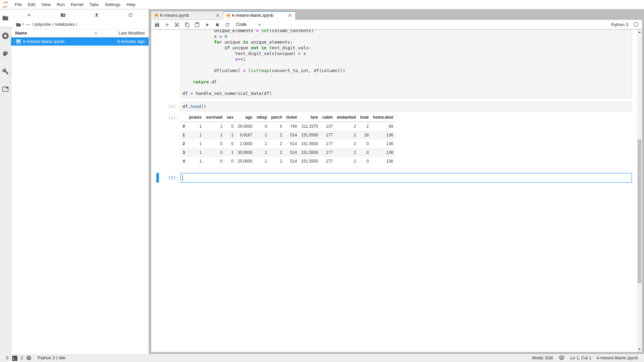Open the property inspector wrench icon

click(5, 71)
